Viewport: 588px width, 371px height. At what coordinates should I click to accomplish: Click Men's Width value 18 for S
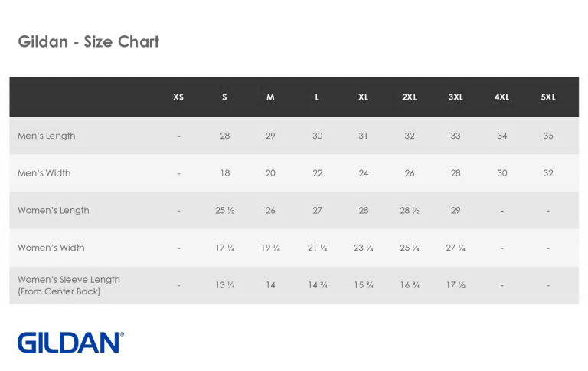[x=224, y=173]
